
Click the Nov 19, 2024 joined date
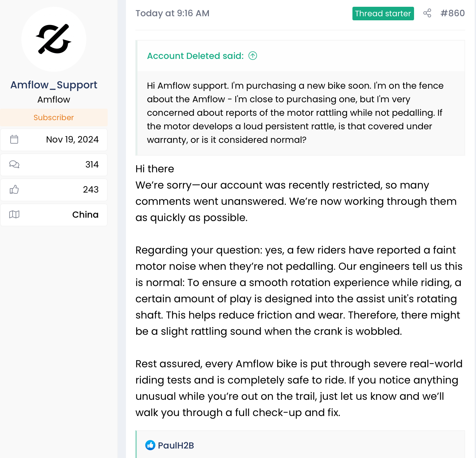[72, 139]
